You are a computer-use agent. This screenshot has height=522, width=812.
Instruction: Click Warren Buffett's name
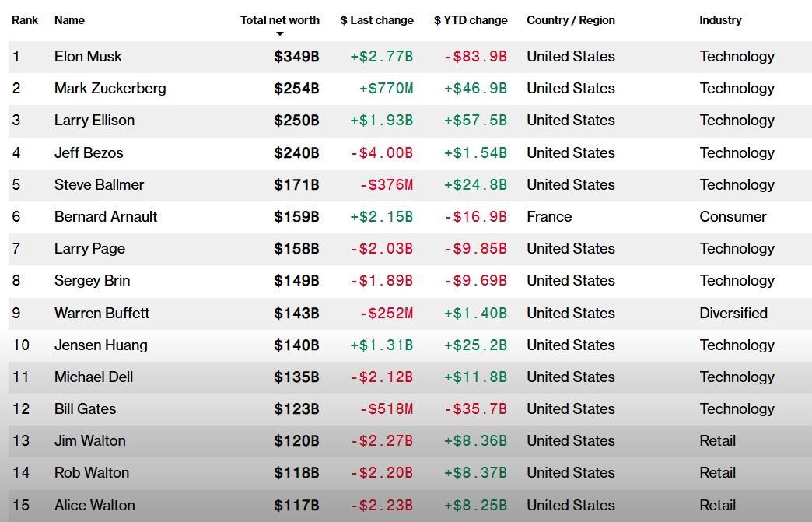point(102,314)
